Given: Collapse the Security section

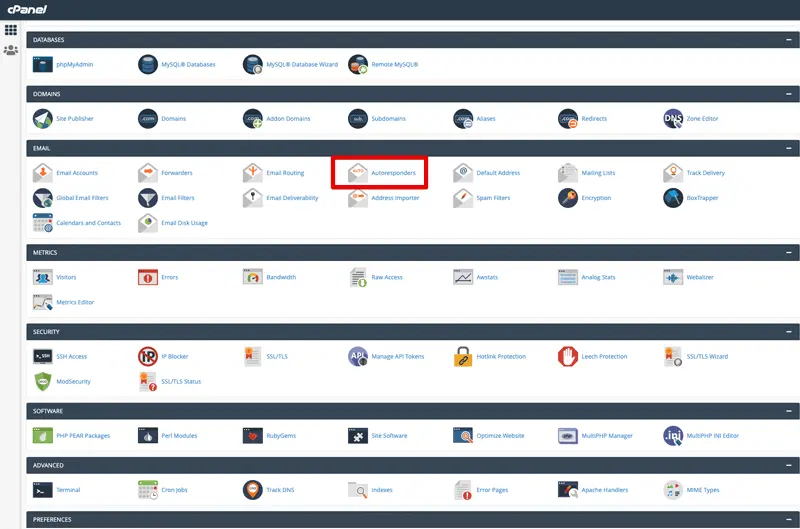Looking at the screenshot, I should click(789, 332).
